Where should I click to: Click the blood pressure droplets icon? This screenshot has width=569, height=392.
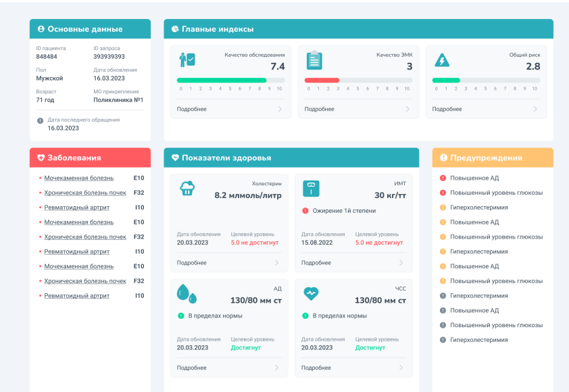click(187, 293)
